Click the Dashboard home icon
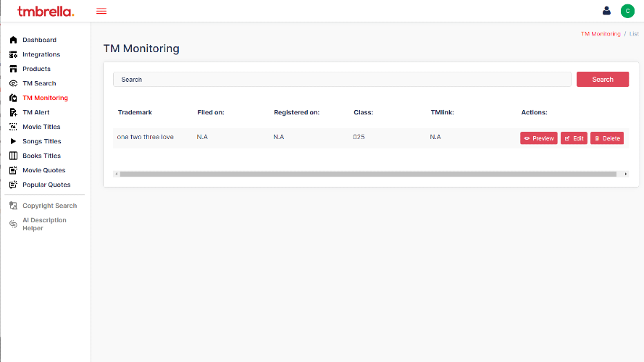 13,40
